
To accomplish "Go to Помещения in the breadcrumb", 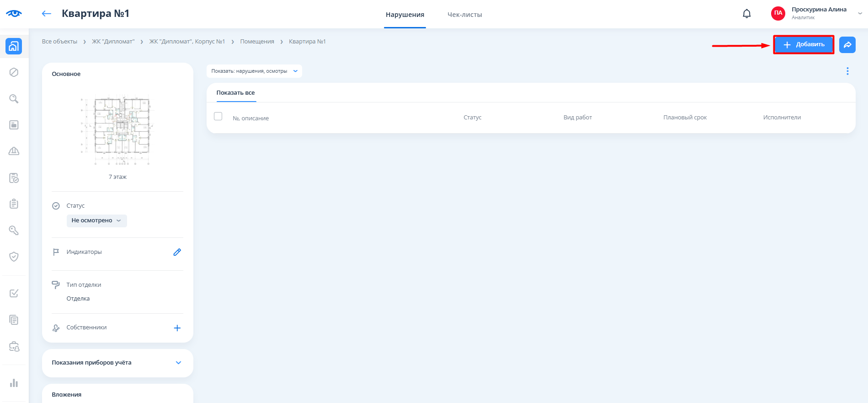I will click(257, 42).
